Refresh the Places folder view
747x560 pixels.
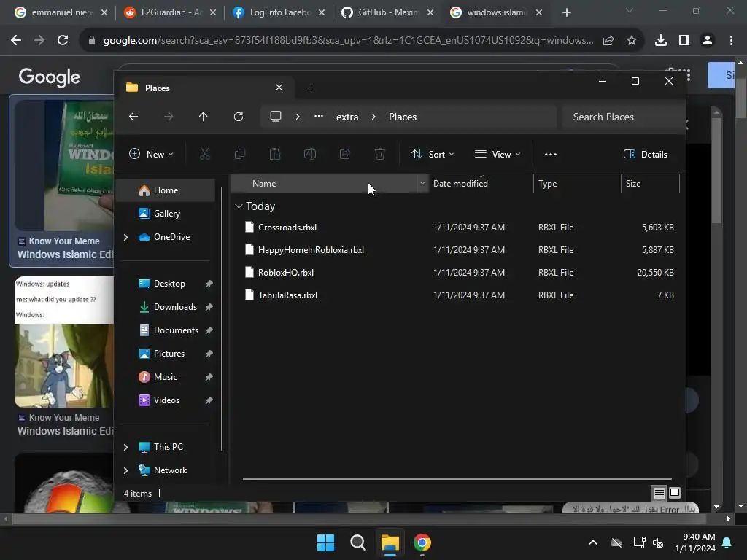[x=239, y=117]
